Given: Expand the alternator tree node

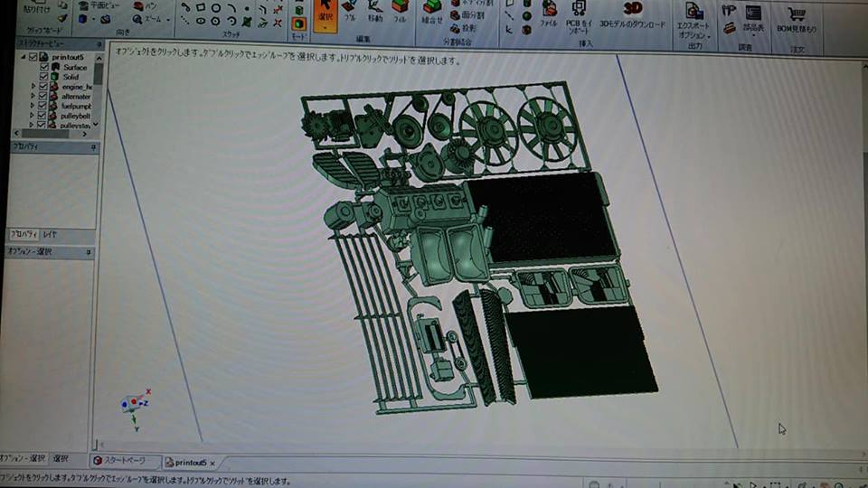Looking at the screenshot, I should pyautogui.click(x=33, y=96).
